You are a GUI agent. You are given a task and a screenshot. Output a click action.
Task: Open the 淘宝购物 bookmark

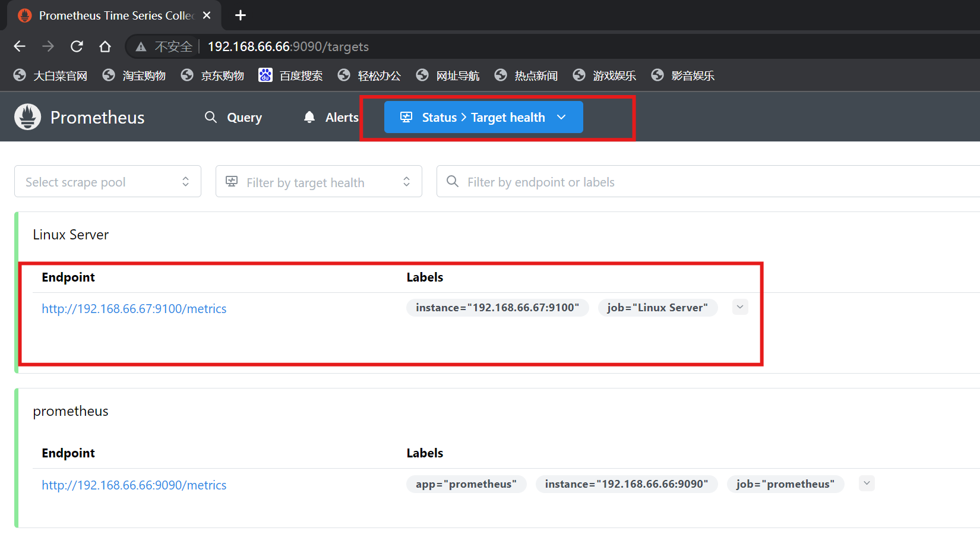coord(134,75)
